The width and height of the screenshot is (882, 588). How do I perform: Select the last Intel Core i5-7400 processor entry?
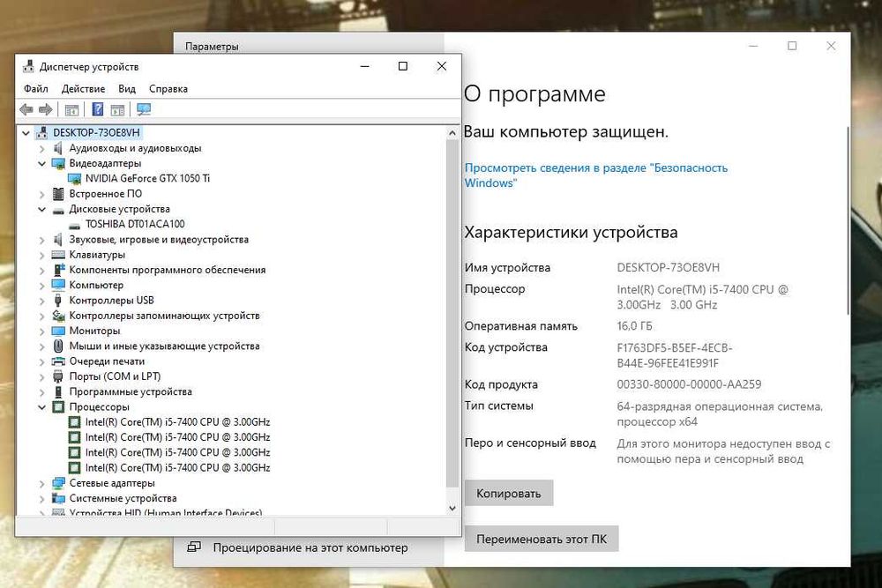tap(177, 468)
